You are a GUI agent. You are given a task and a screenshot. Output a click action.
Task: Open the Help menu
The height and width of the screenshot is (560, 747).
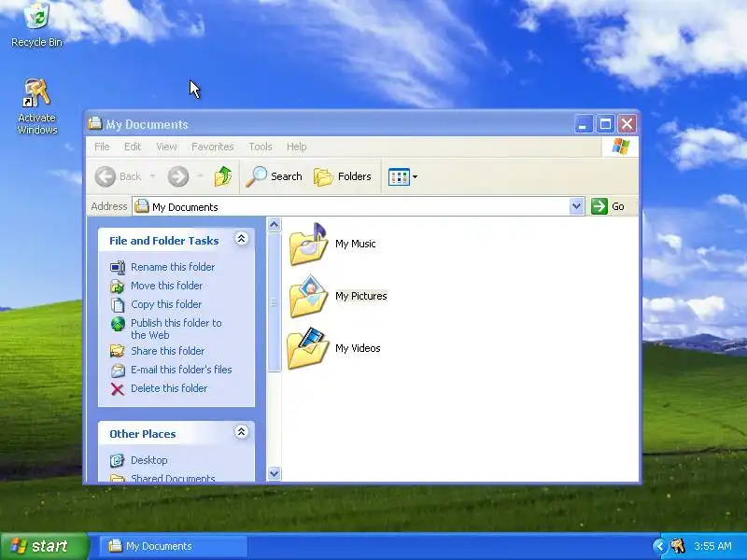coord(296,147)
